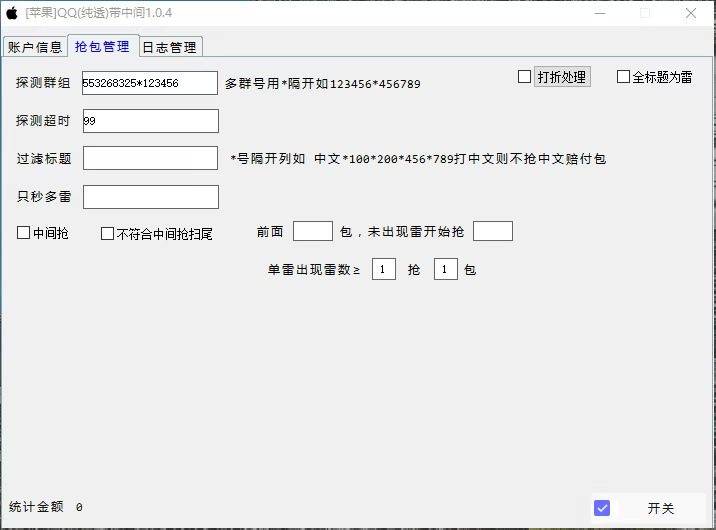Click the 统计金额 label
Viewport: 716px width, 530px height.
(36, 507)
